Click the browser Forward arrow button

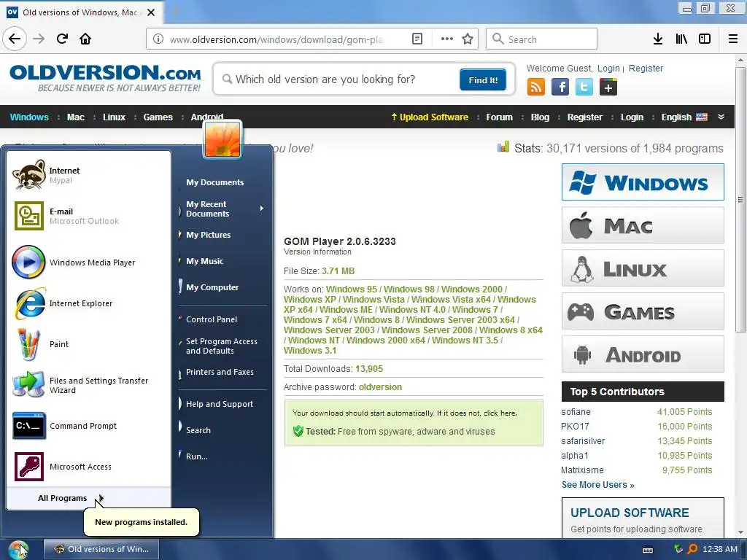pos(39,39)
